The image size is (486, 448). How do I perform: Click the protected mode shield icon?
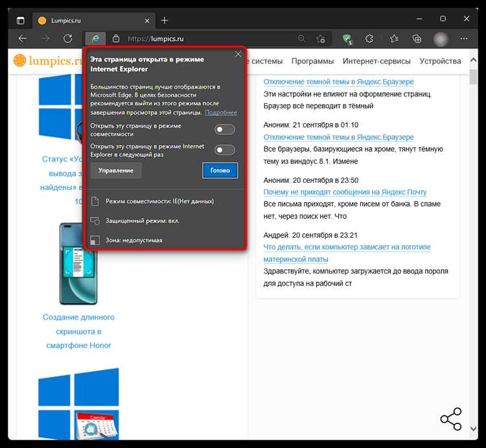[x=95, y=220]
